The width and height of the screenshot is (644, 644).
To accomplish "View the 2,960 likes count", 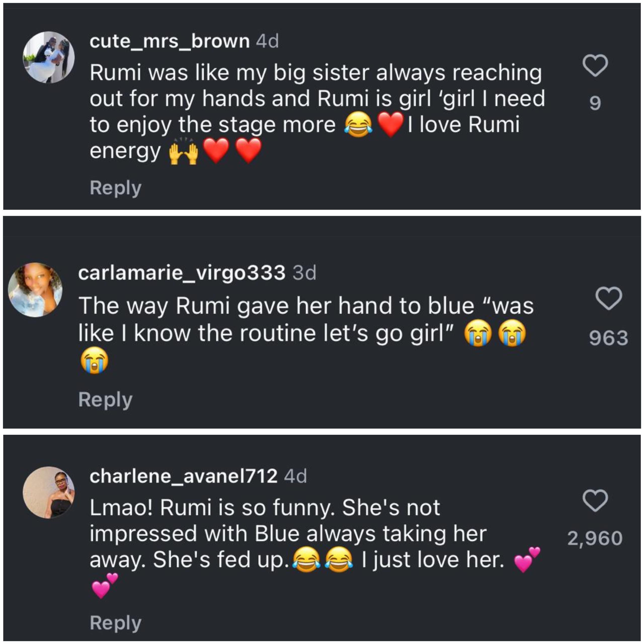I will click(595, 538).
